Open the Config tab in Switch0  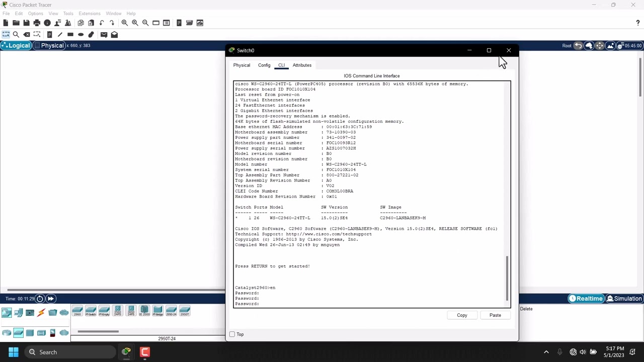(264, 65)
